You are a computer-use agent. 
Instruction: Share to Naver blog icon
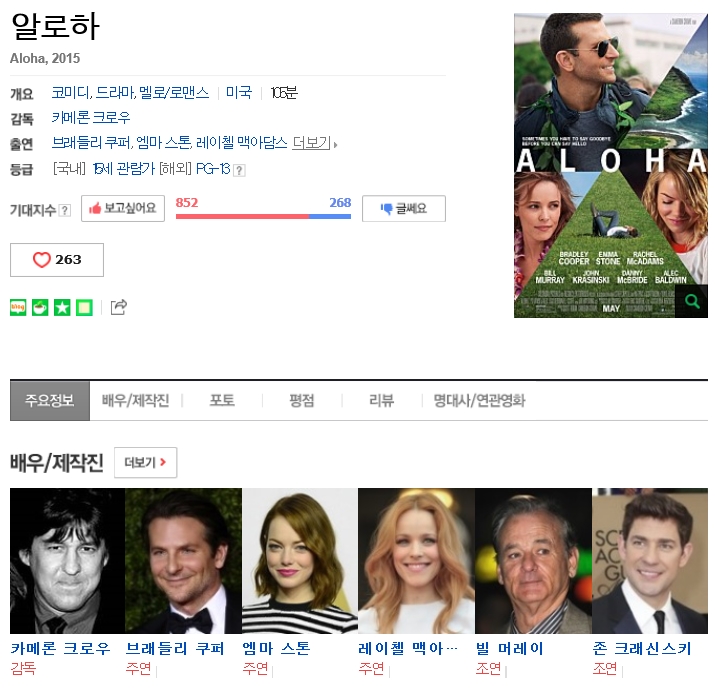18,307
